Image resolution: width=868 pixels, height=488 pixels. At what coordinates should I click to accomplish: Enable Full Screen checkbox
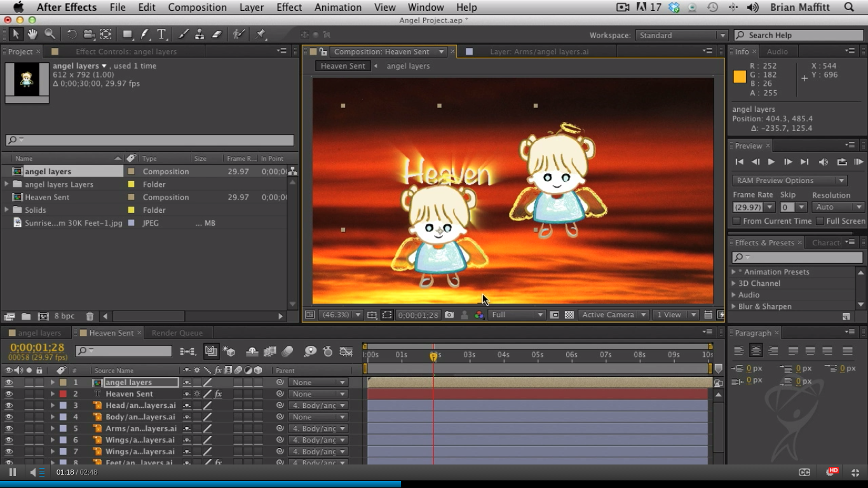coord(820,221)
